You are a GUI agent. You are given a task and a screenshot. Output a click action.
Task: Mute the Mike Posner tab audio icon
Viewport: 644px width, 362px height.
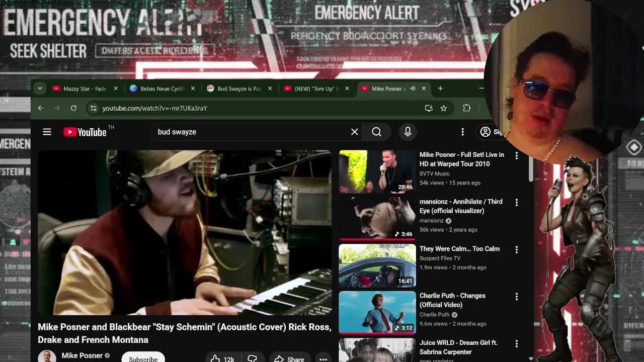click(413, 88)
